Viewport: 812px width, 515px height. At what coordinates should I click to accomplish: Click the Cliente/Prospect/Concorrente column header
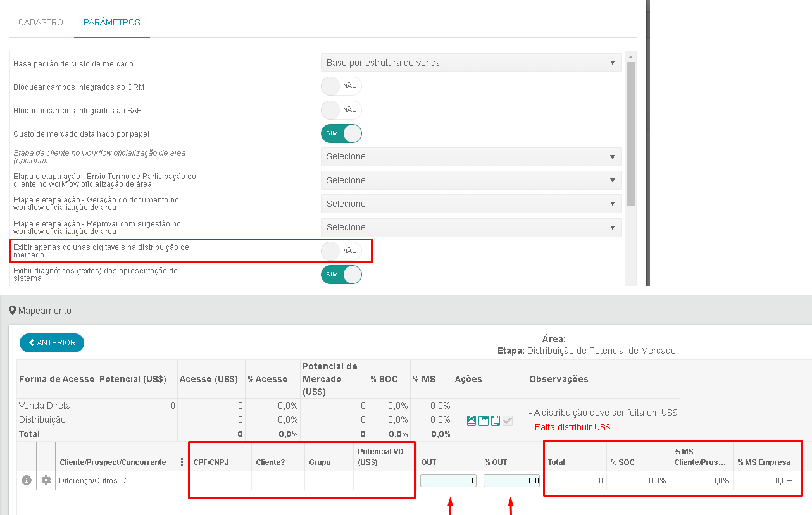[x=113, y=462]
